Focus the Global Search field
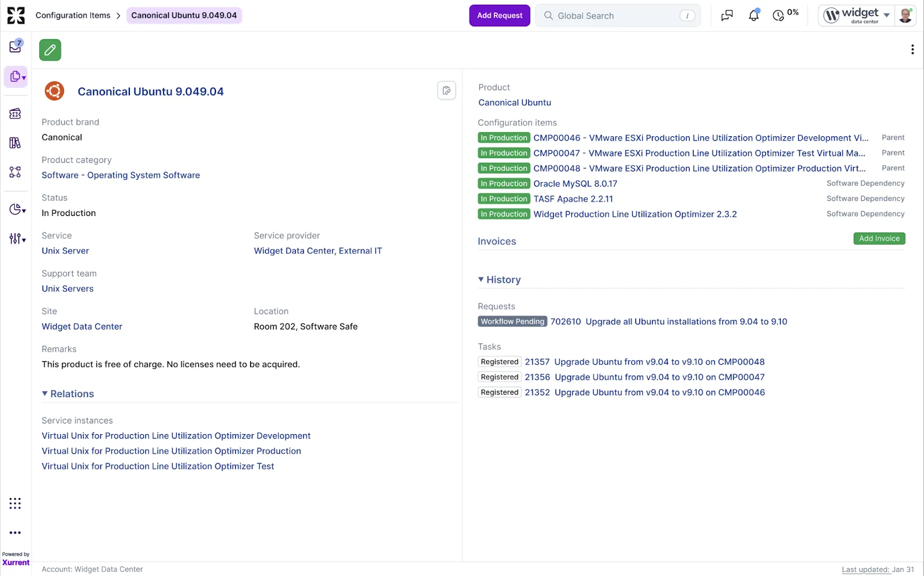 (618, 16)
